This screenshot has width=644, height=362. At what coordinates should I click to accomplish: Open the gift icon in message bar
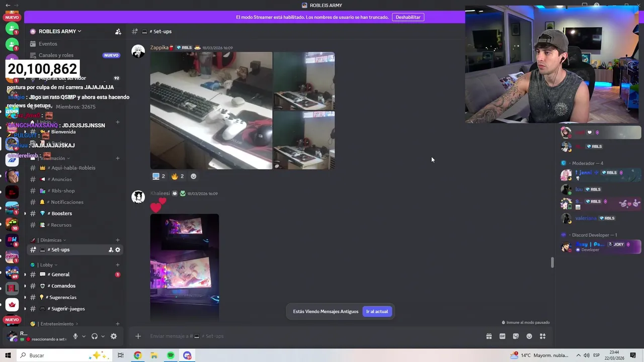click(489, 336)
